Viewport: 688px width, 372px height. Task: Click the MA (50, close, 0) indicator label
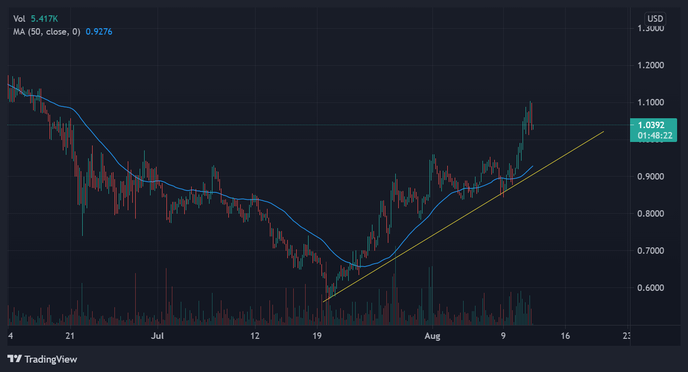pos(47,32)
